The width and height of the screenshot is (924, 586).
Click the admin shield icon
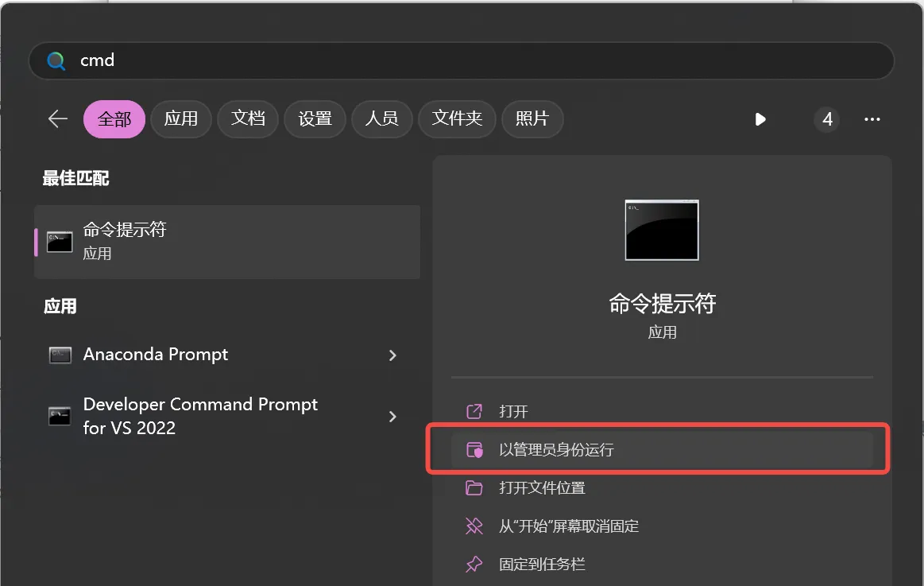coord(474,450)
